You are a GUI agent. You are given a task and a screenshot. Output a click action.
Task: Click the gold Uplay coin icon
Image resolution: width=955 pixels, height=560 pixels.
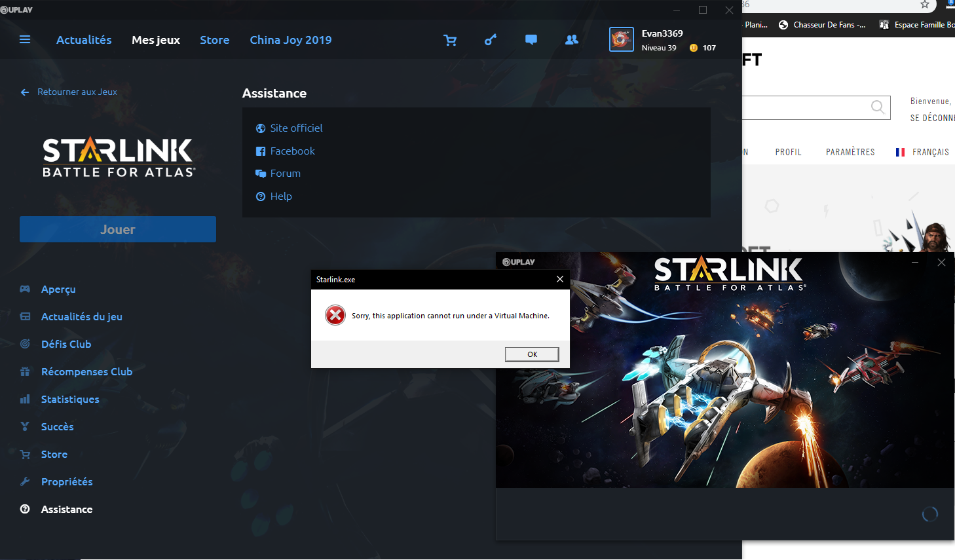694,48
